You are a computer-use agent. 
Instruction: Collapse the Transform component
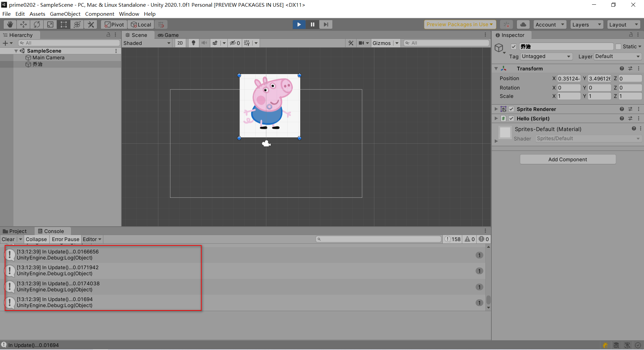pyautogui.click(x=496, y=68)
